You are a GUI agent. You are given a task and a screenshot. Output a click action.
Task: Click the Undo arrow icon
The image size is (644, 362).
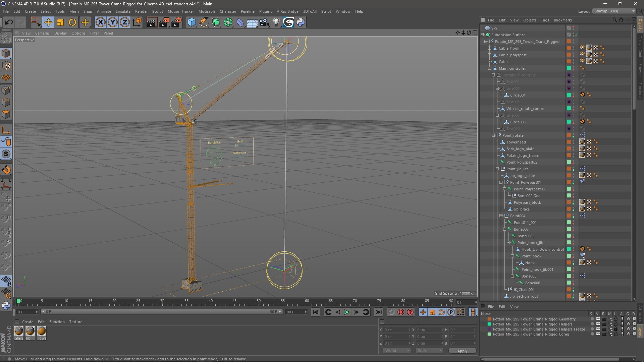pyautogui.click(x=9, y=22)
